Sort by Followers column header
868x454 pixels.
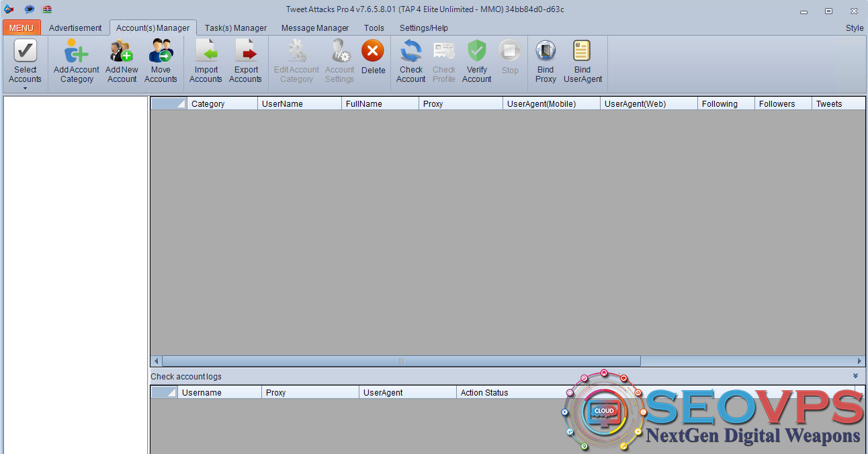[x=783, y=103]
